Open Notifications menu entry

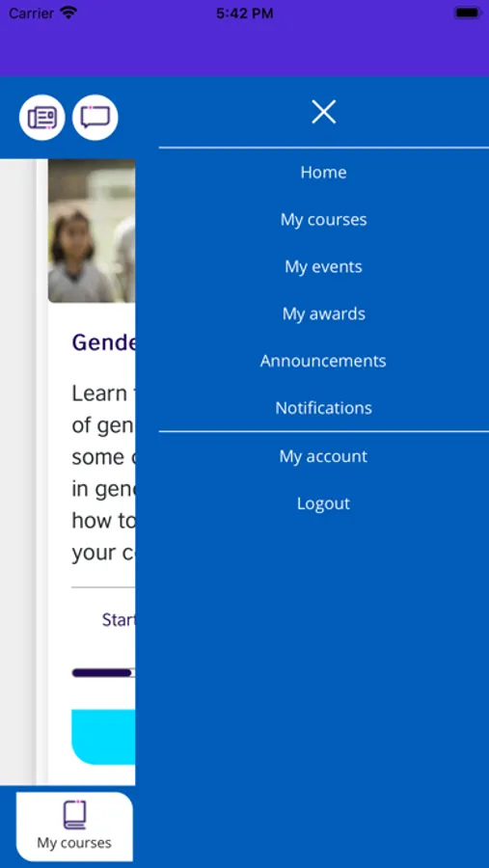click(x=323, y=407)
